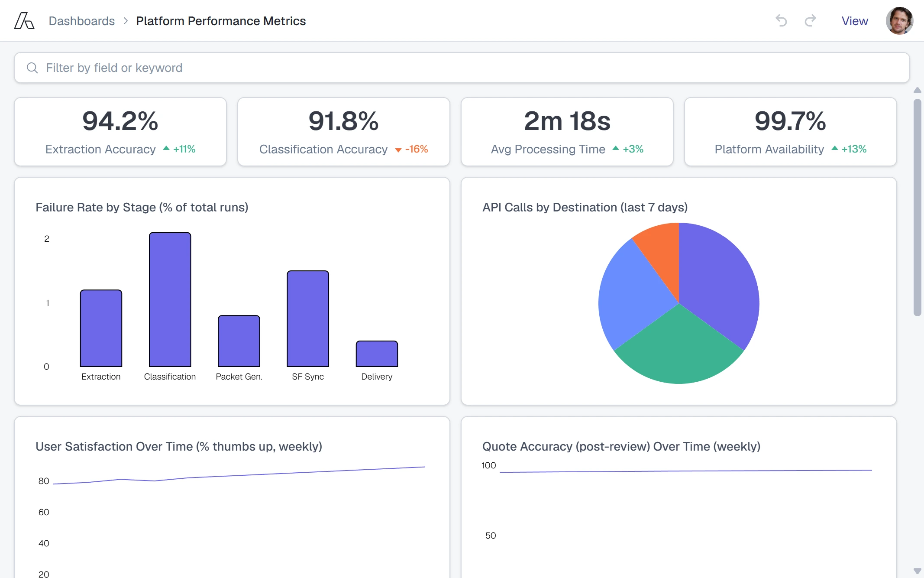Click the scrollbar up arrow
This screenshot has width=924, height=578.
(917, 90)
